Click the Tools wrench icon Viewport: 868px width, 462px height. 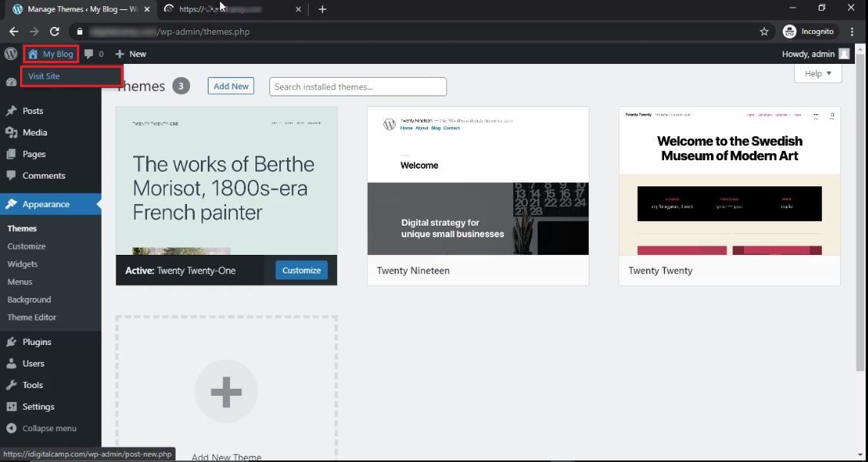click(11, 385)
